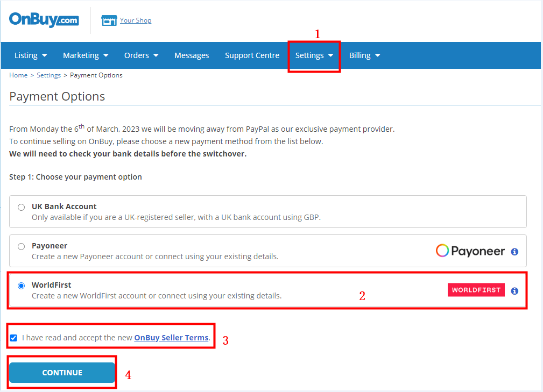
Task: Open the Billing dropdown menu
Action: 364,55
